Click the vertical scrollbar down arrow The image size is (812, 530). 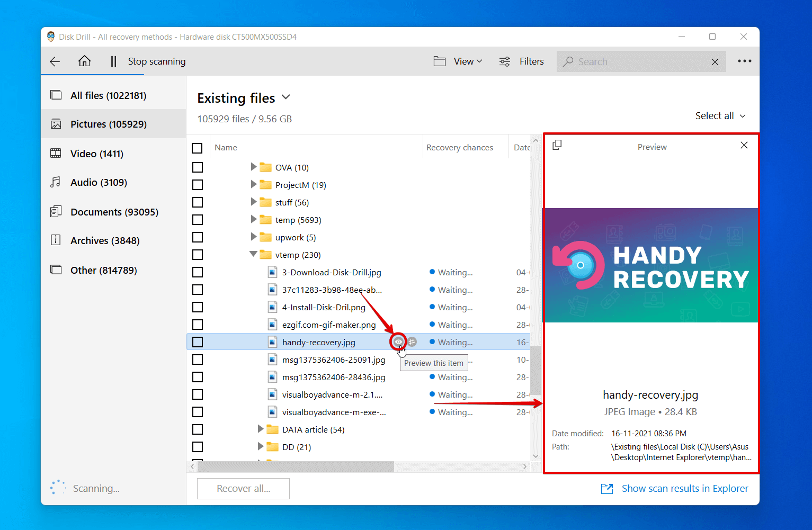point(536,456)
